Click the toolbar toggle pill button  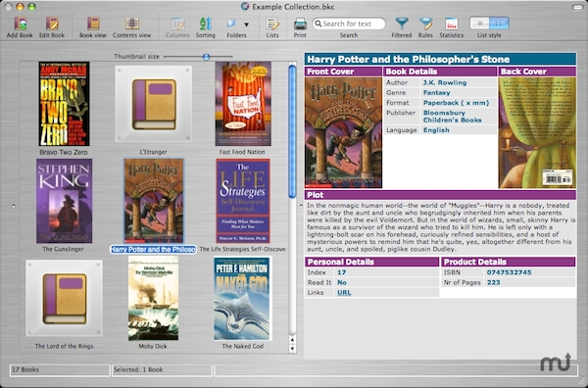coord(577,7)
